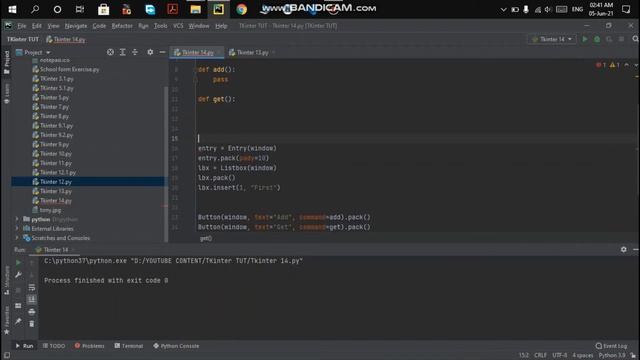Open Search Everywhere magnifier icon
This screenshot has height=360, width=640.
point(635,39)
